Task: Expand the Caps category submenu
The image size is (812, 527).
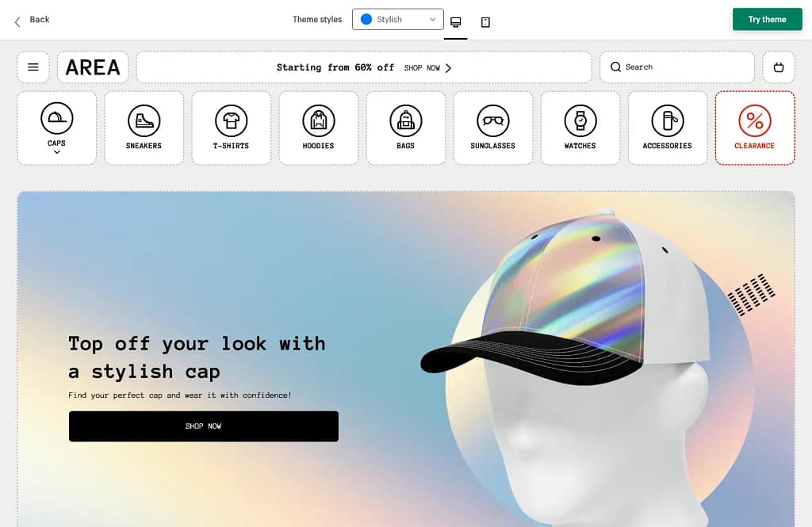Action: (56, 151)
